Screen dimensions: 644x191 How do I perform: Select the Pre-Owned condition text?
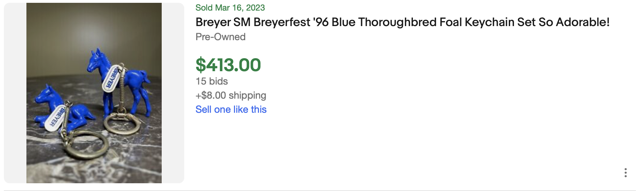pos(220,37)
